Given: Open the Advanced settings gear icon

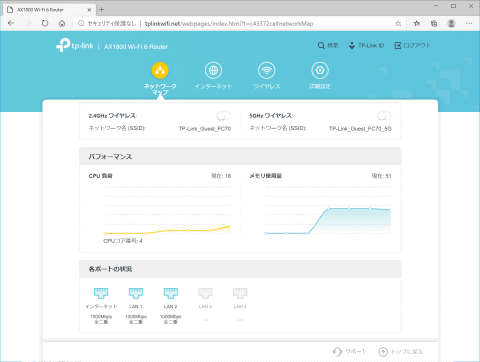Looking at the screenshot, I should tap(320, 70).
